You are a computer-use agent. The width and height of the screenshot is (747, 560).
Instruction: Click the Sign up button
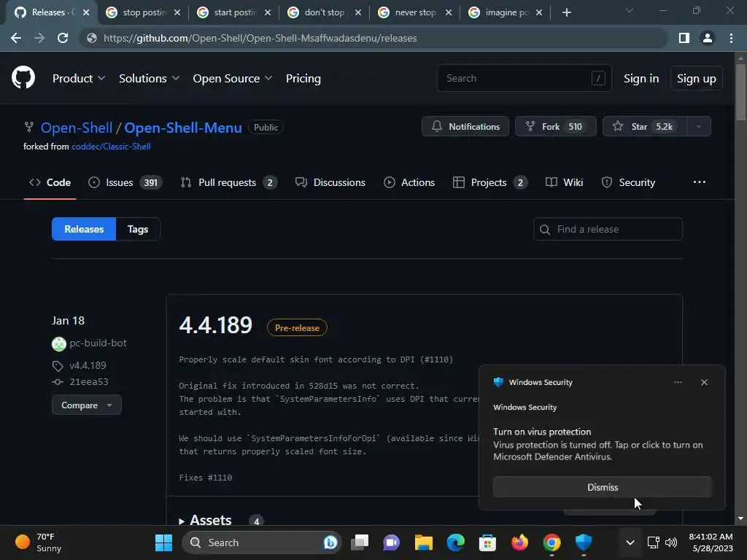696,79
